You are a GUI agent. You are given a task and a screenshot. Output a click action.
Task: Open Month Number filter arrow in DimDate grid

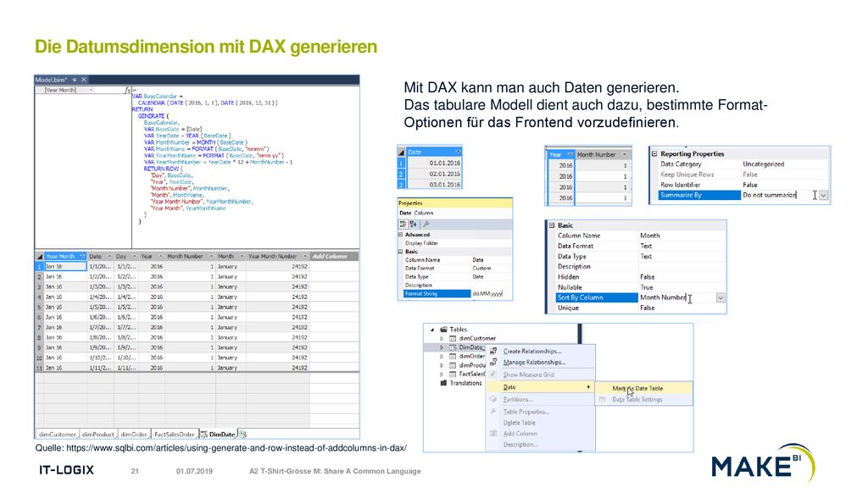(x=211, y=256)
